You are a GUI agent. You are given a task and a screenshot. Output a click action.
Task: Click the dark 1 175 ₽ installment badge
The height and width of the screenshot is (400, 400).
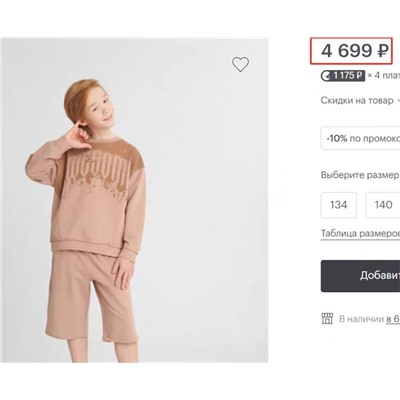(x=343, y=76)
